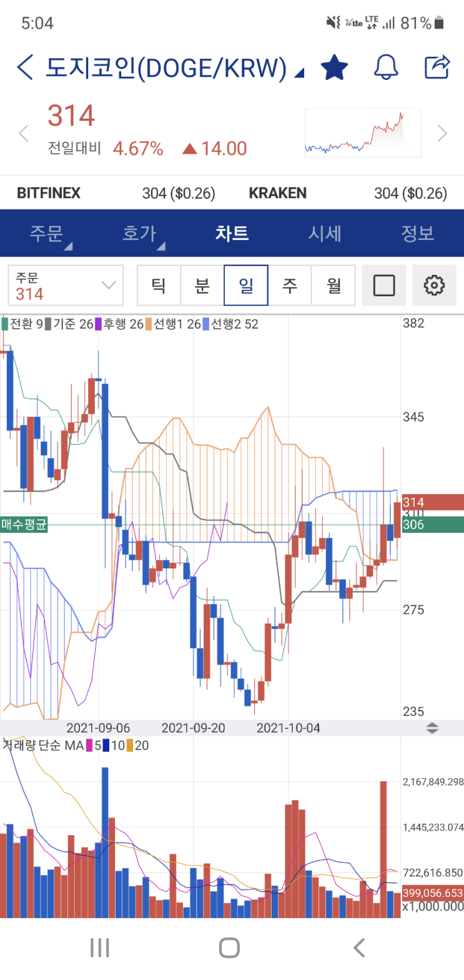Tap KRAKEN exchange price 304 ($0.26)
The width and height of the screenshot is (464, 980).
pos(410,194)
